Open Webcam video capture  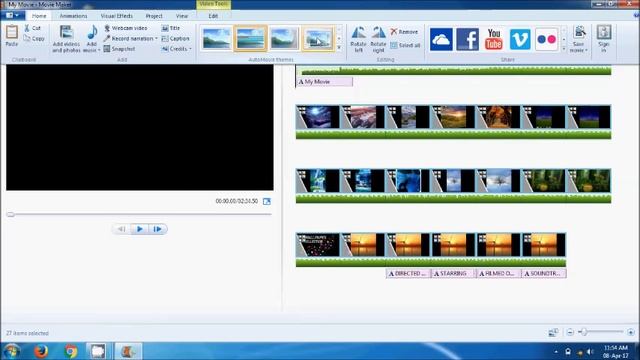tap(126, 28)
